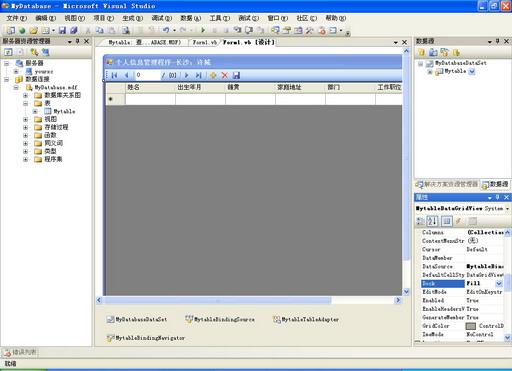Click the New Project icon in the toolbar
The height and width of the screenshot is (371, 512).
(x=11, y=30)
